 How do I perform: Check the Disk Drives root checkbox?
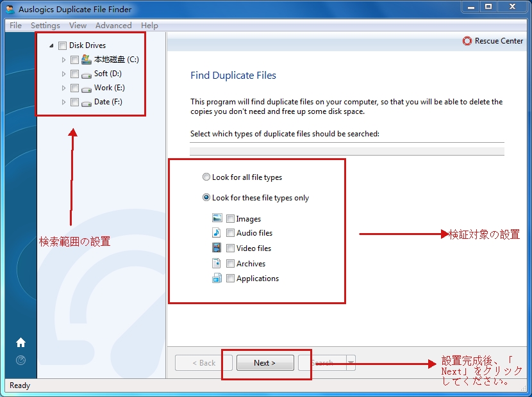pyautogui.click(x=62, y=45)
